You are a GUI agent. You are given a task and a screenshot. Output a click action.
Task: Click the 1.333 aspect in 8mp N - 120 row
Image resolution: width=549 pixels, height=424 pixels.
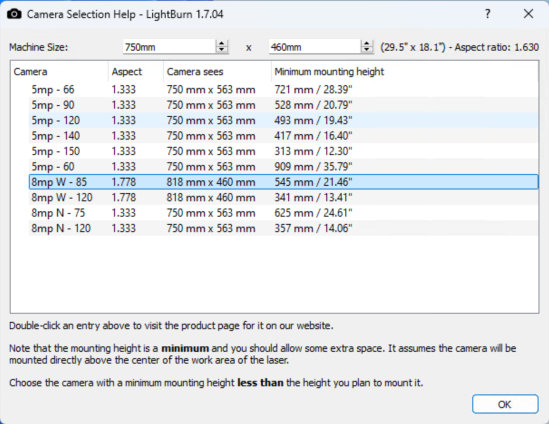[124, 228]
